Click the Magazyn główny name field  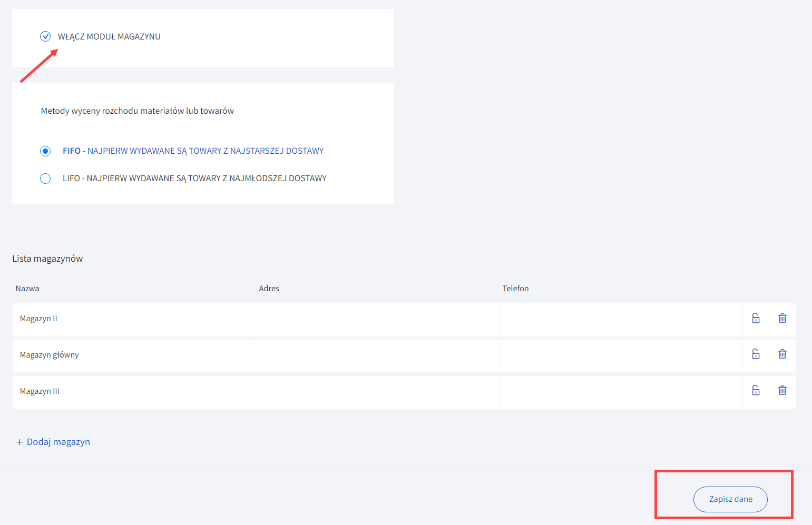coord(134,355)
